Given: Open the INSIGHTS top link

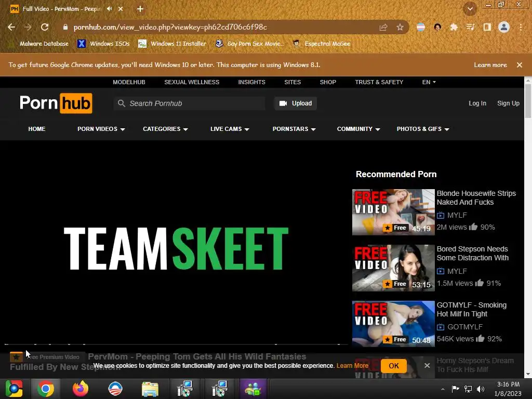Looking at the screenshot, I should click(252, 82).
